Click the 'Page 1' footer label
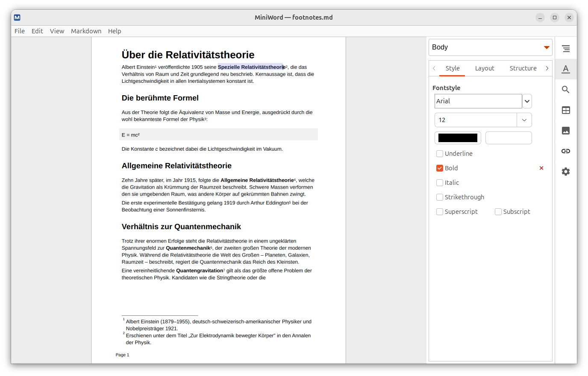Viewport: 588px width, 376px height. click(x=122, y=355)
